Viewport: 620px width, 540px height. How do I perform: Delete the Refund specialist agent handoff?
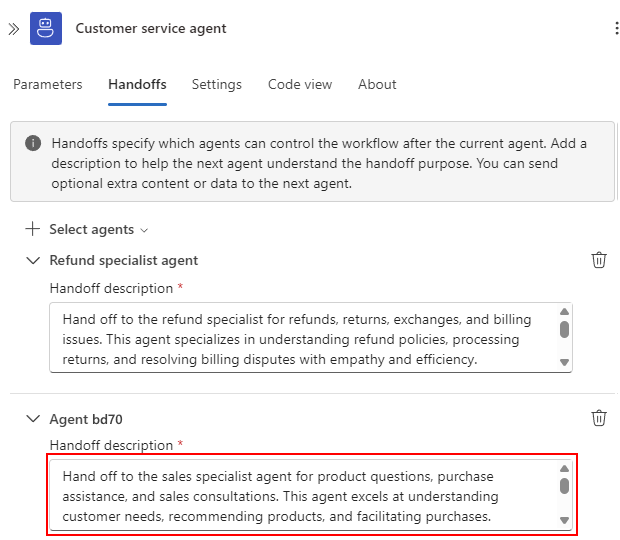click(599, 260)
